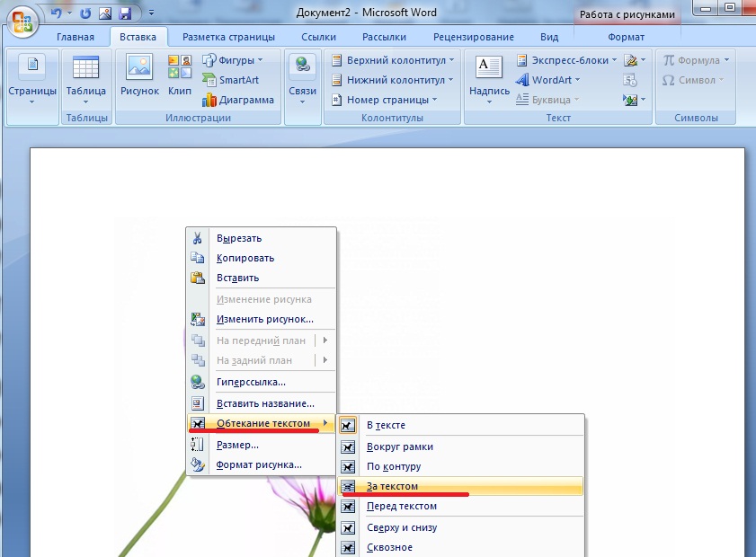Go to the Рассылки tab
Image resolution: width=756 pixels, height=557 pixels.
pos(384,37)
